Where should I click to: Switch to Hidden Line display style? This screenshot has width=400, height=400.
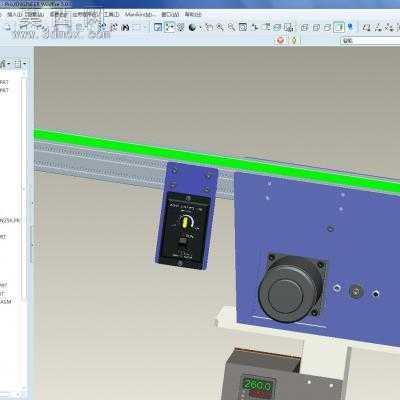(x=316, y=28)
